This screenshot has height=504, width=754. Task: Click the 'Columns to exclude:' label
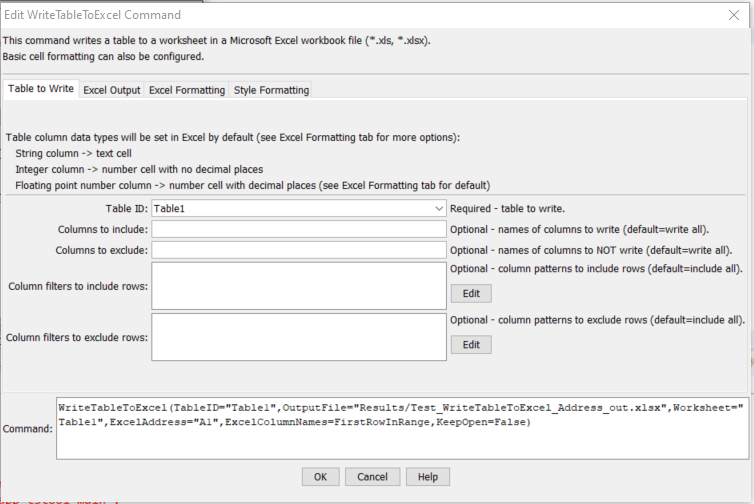(101, 250)
